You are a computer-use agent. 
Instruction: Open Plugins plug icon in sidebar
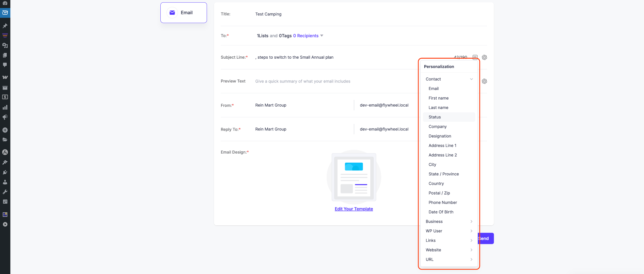click(5, 172)
